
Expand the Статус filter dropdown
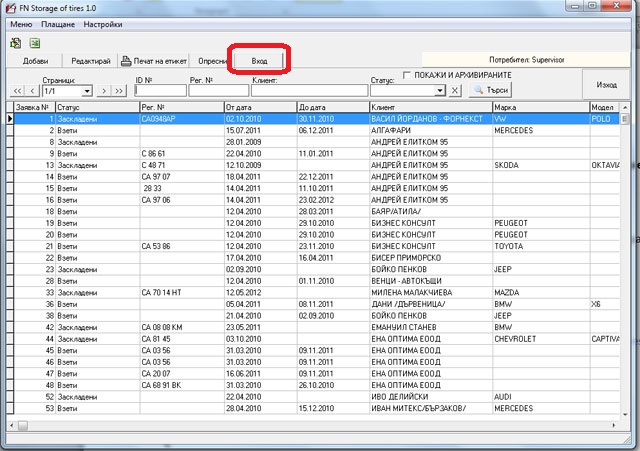(x=440, y=91)
